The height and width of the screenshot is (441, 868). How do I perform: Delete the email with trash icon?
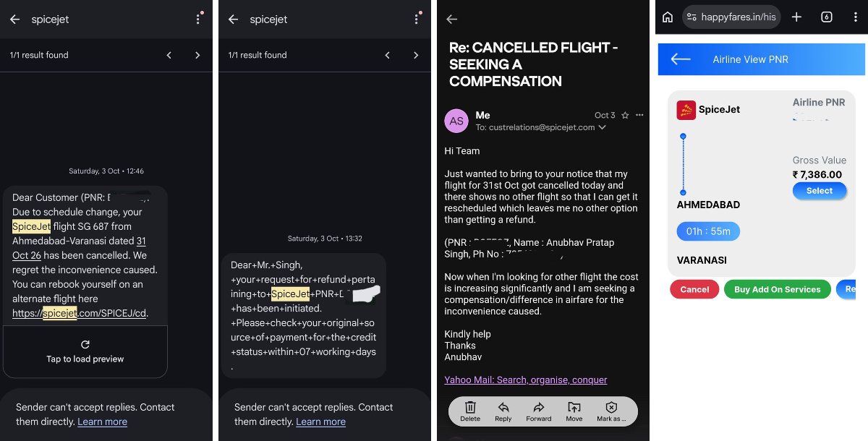(x=470, y=411)
